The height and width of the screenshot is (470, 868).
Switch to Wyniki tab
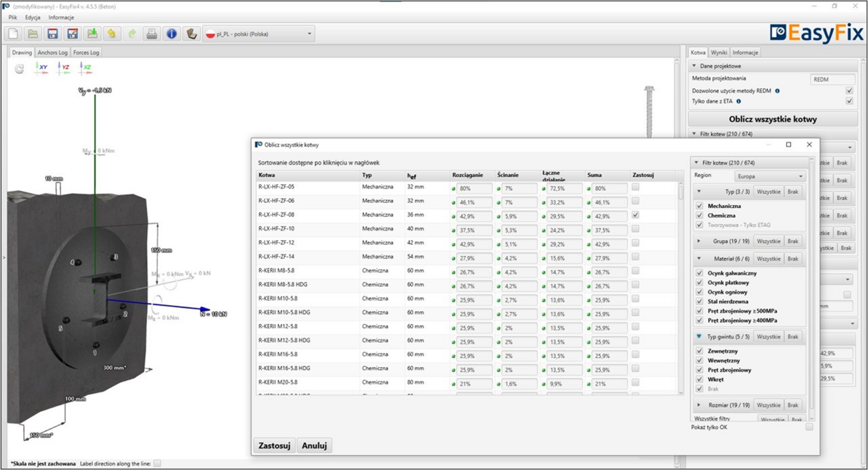pos(719,52)
